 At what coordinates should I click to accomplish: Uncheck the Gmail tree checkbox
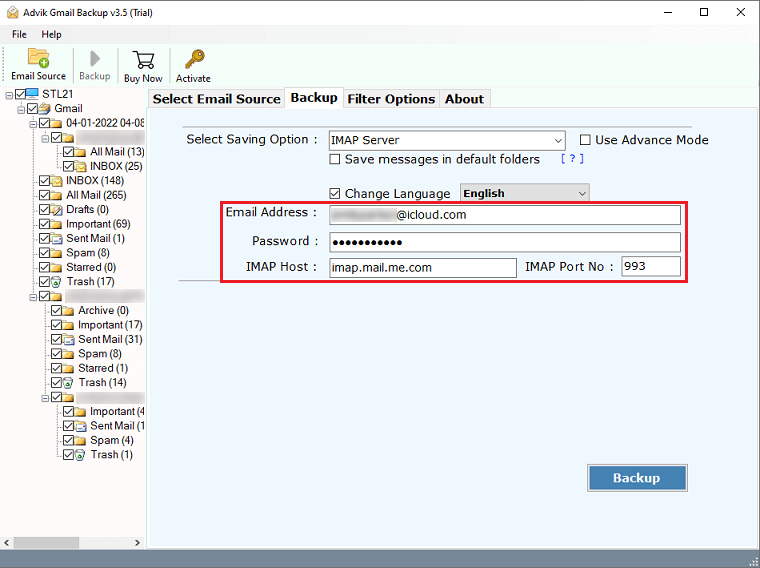(32, 108)
